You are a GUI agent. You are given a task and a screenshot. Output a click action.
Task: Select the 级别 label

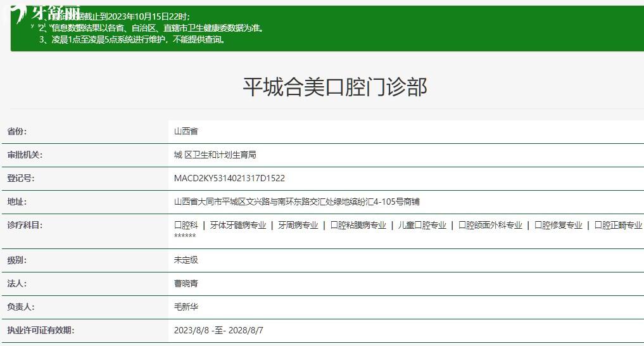point(17,260)
